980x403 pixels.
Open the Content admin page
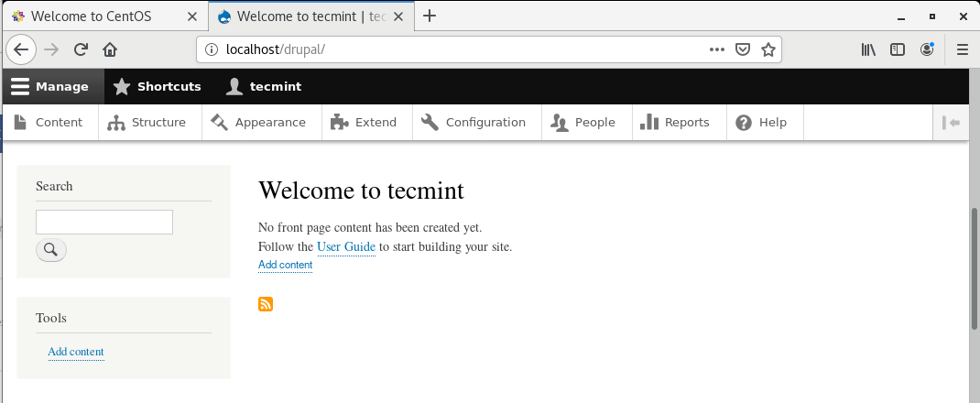tap(50, 123)
